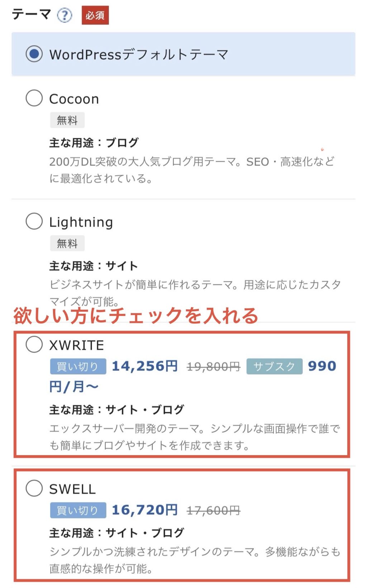Click the テーマ section heading

32,15
